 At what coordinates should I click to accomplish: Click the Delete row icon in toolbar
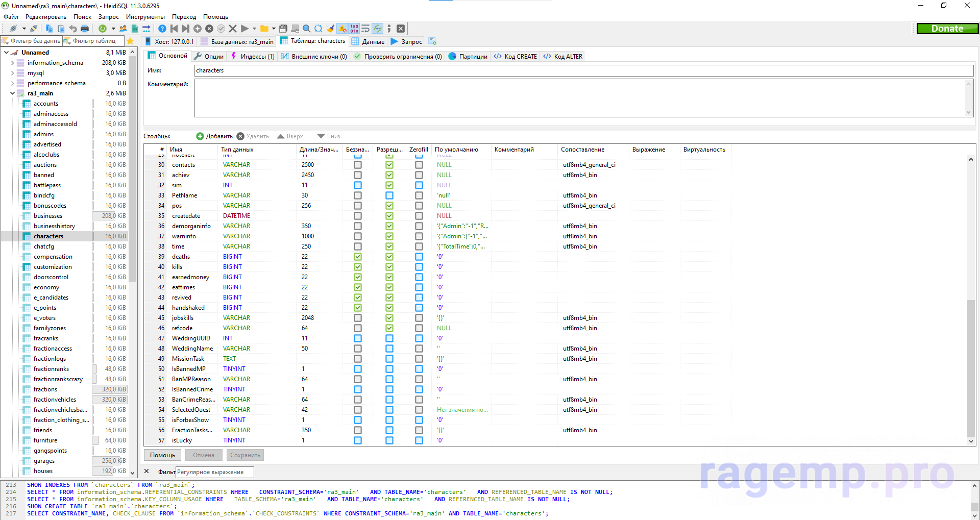[209, 29]
